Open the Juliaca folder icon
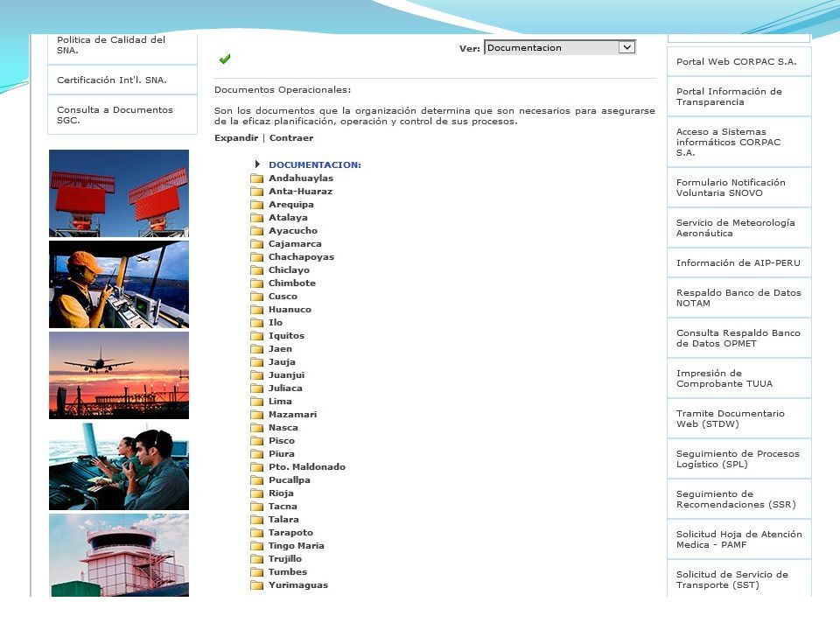 click(256, 388)
